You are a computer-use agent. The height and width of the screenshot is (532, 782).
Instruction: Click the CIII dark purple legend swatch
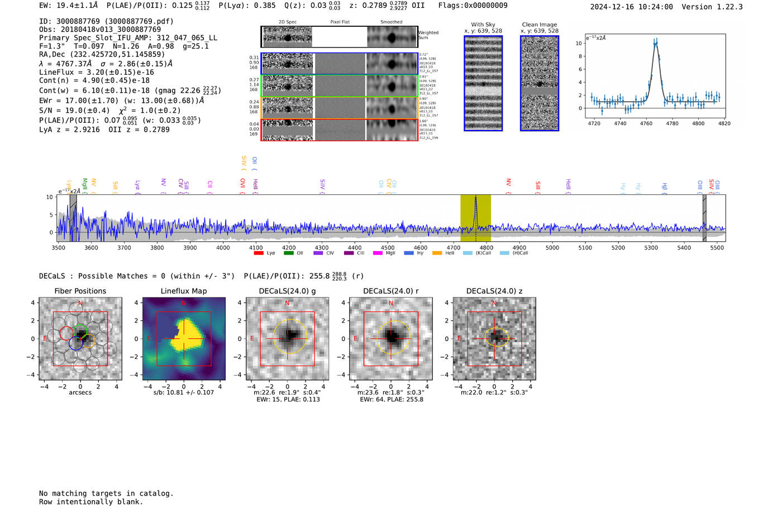[349, 253]
